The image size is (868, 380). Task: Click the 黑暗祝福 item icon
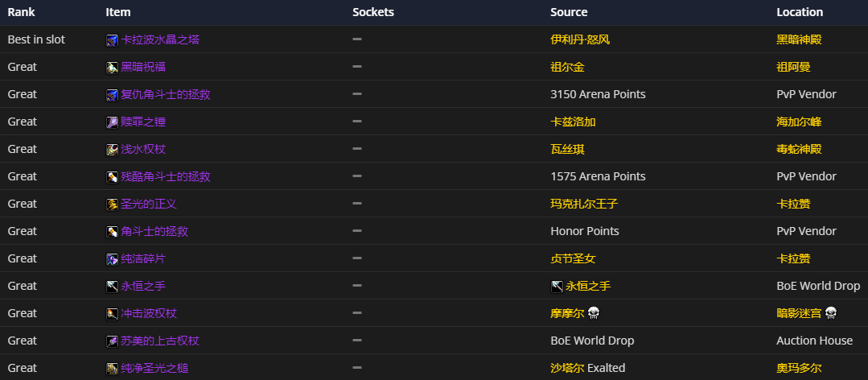coord(113,68)
